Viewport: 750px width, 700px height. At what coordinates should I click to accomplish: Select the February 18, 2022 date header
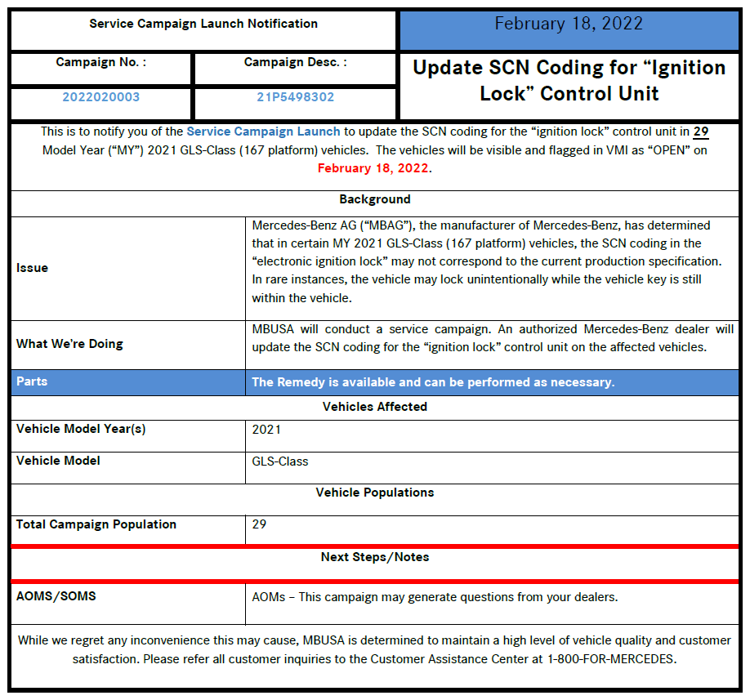point(569,24)
